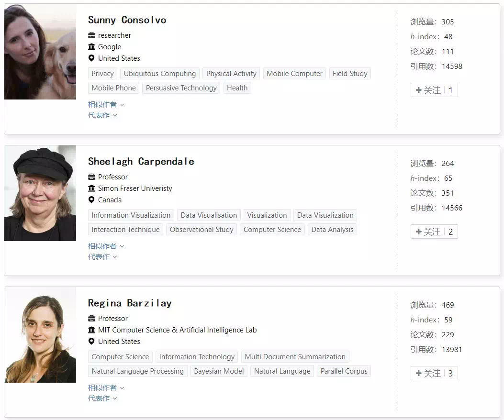Click the location pin in Regina Barzilay's card

pyautogui.click(x=91, y=341)
